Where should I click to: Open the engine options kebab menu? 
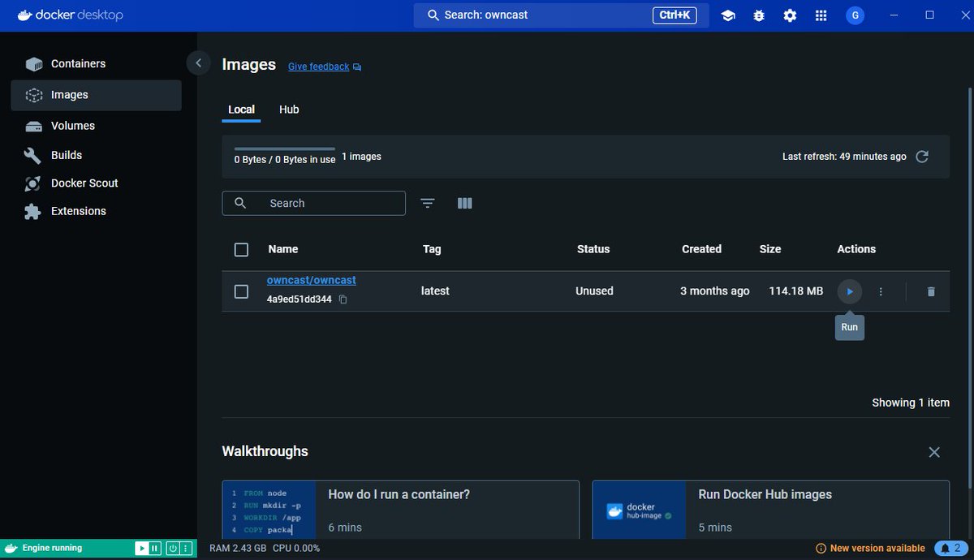coord(185,549)
